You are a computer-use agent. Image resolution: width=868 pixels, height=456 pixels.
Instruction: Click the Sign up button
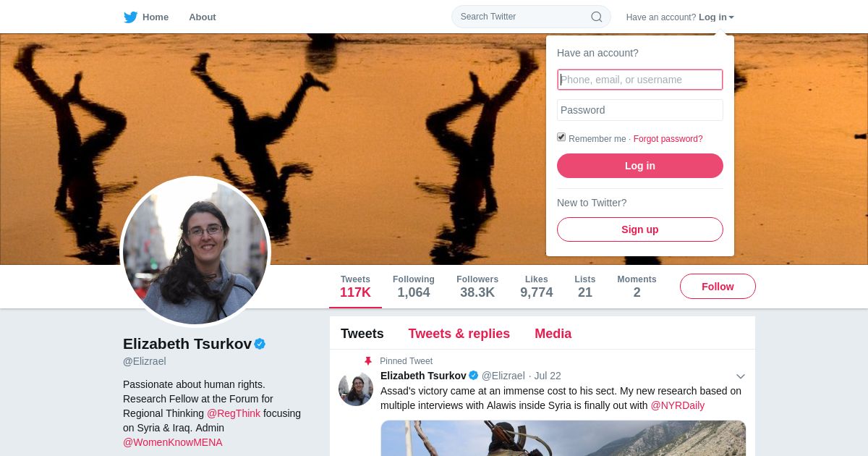[x=640, y=229]
